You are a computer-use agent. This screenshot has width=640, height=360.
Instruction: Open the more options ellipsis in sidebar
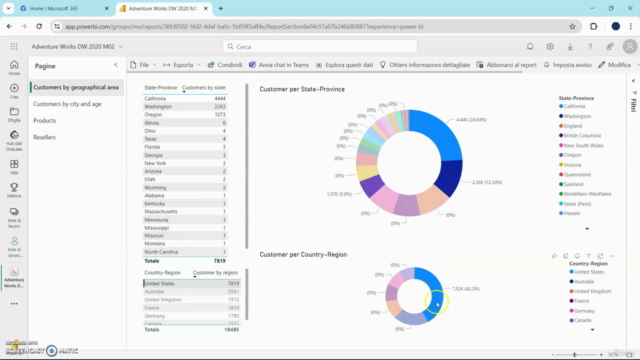pos(14,304)
